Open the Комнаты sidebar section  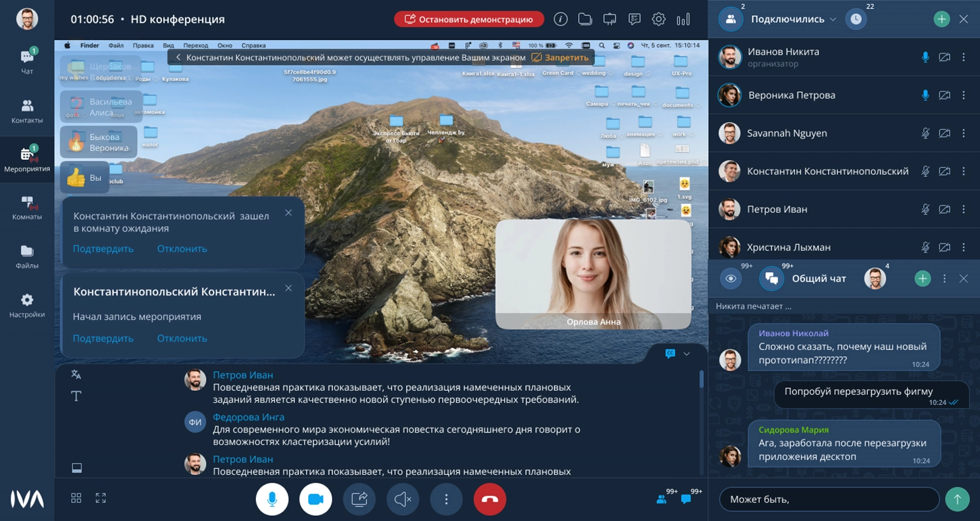point(27,208)
